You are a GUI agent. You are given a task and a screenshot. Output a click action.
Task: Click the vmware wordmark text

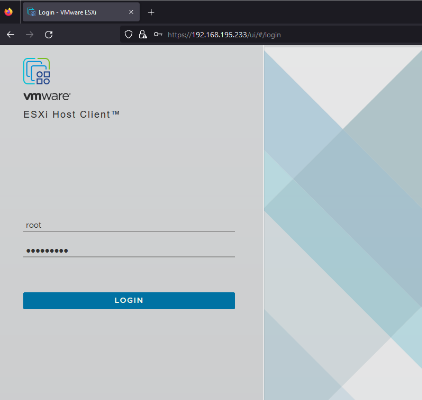pos(47,96)
